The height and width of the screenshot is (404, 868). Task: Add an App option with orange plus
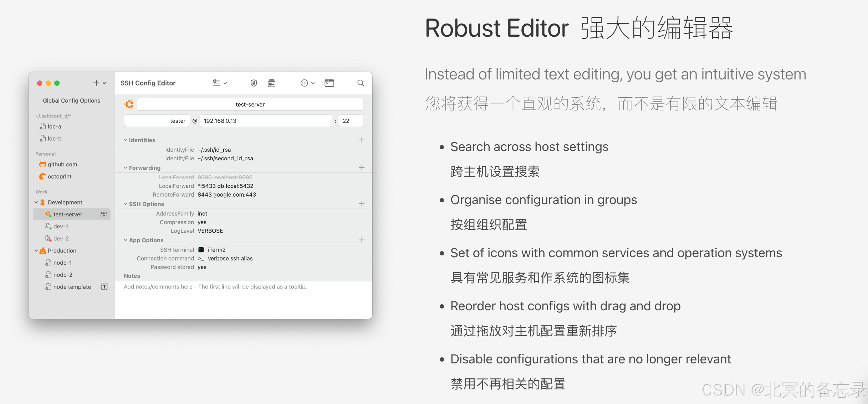pos(362,240)
